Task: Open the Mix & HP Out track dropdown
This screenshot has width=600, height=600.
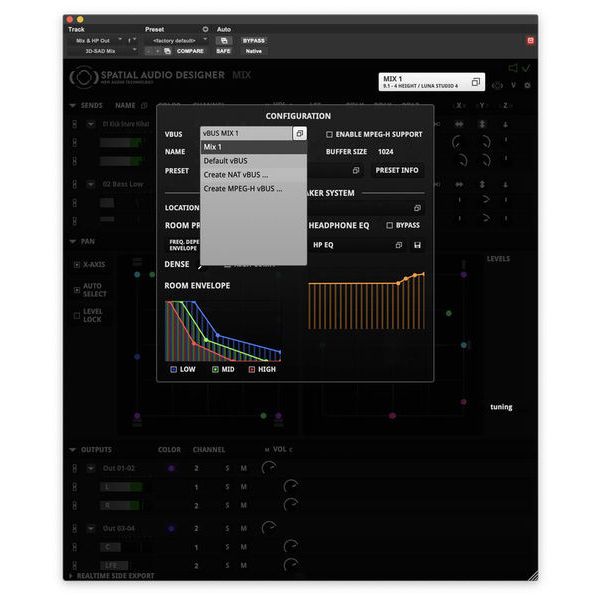Action: click(96, 41)
